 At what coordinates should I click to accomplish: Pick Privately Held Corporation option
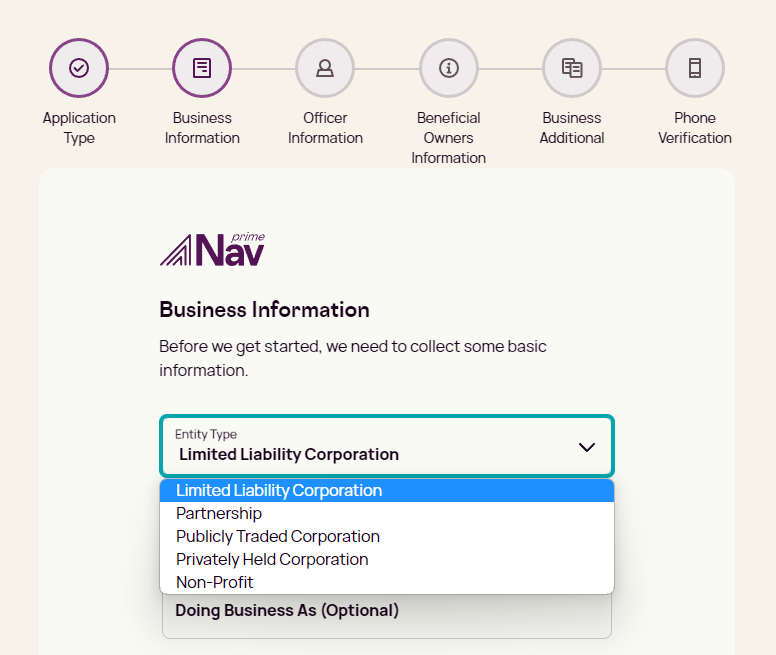pyautogui.click(x=272, y=559)
